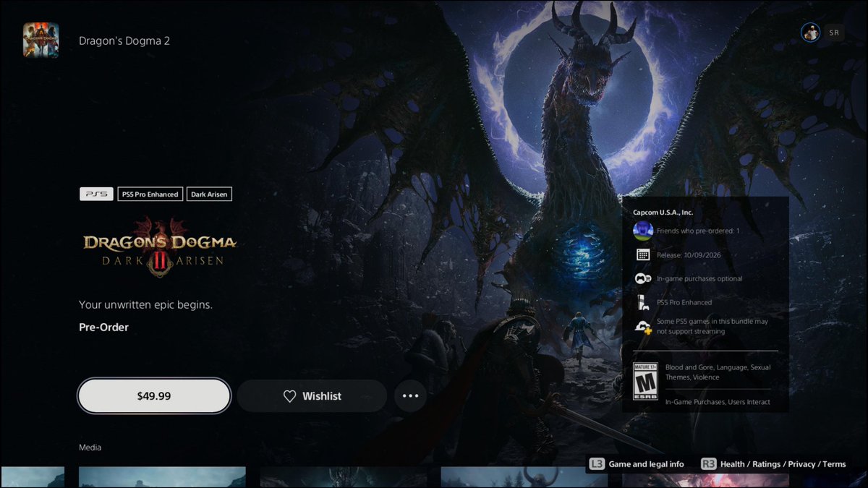Viewport: 868px width, 488px height.
Task: Click 'In-game purchases optional' text
Action: 699,278
